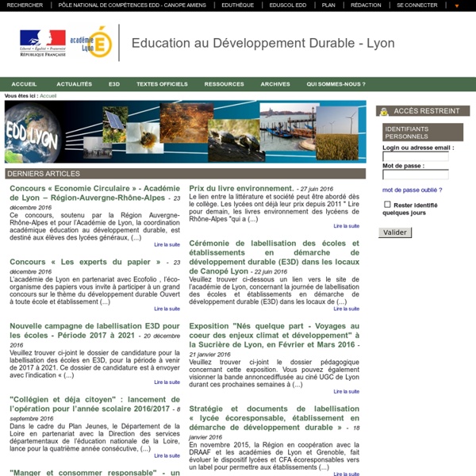Open Qui sommes-nous ? menu
The image size is (476, 476).
pos(336,84)
